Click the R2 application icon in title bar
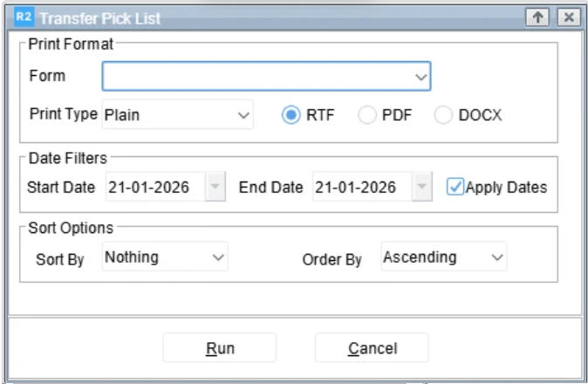This screenshot has width=588, height=384. click(24, 17)
